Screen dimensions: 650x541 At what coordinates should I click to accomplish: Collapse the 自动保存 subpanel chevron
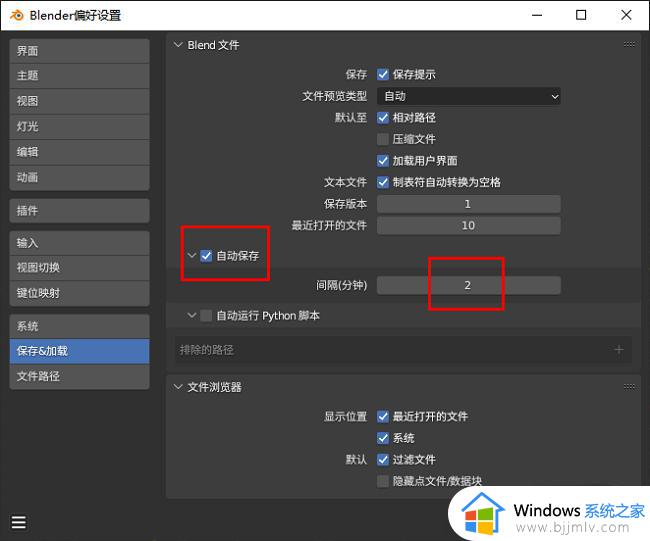click(192, 255)
